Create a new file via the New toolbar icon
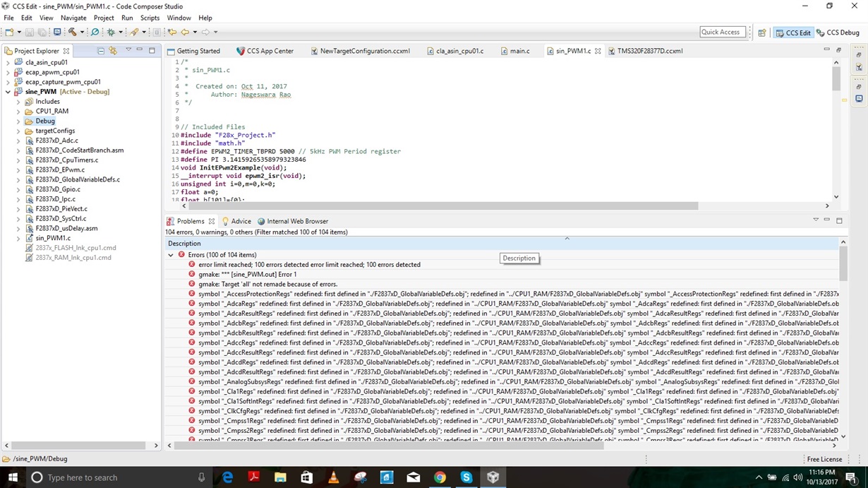This screenshot has height=488, width=868. point(10,32)
